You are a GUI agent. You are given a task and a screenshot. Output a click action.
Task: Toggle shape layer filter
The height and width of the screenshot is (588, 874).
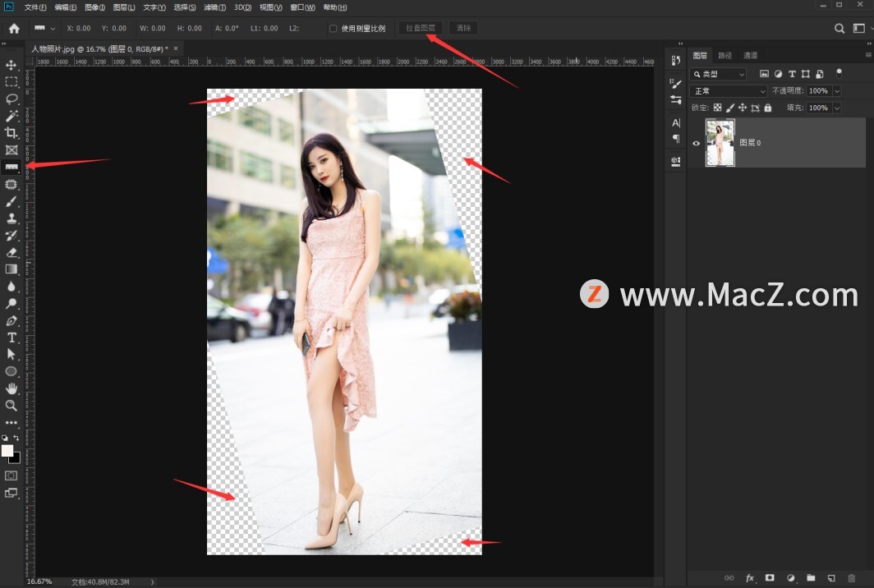(x=806, y=74)
